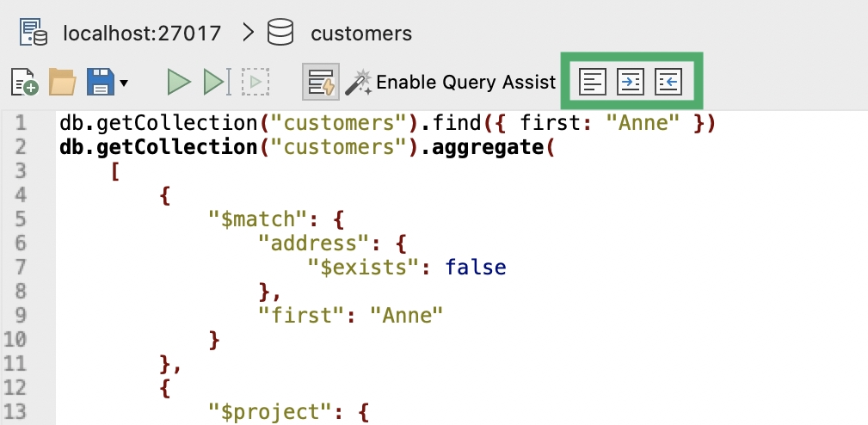Click the customers database breadcrumb
The width and height of the screenshot is (868, 425).
[x=361, y=34]
